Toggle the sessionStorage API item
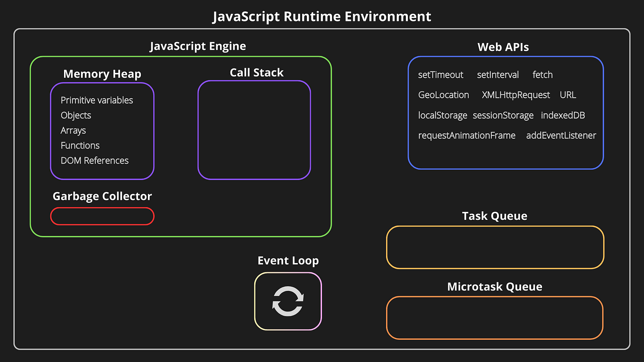 [503, 115]
